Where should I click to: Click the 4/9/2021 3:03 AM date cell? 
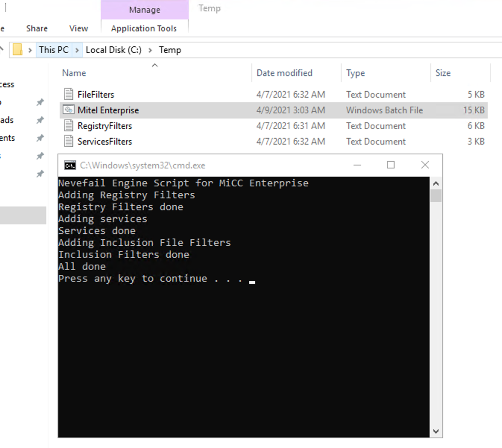[x=291, y=110]
